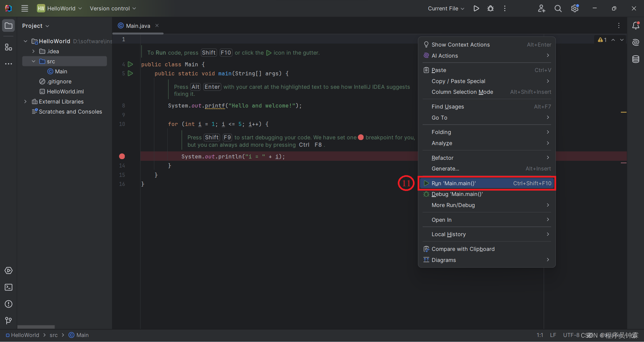Select Show Context Actions menu entry
Screen dimensions: 644x342
tap(487, 45)
